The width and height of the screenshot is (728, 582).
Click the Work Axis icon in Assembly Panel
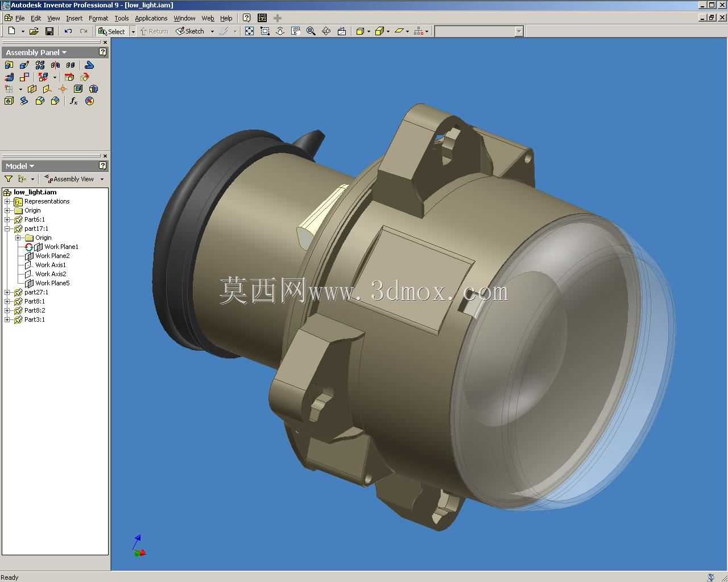point(47,89)
